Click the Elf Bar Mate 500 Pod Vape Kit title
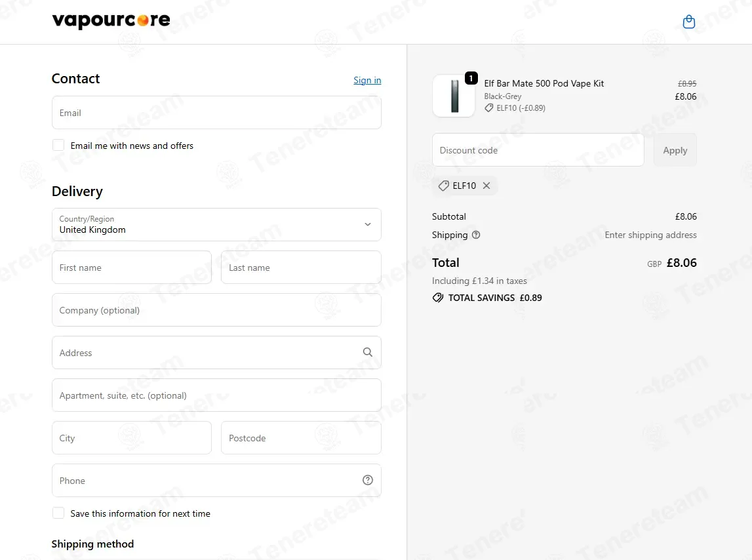The image size is (752, 560). click(544, 83)
